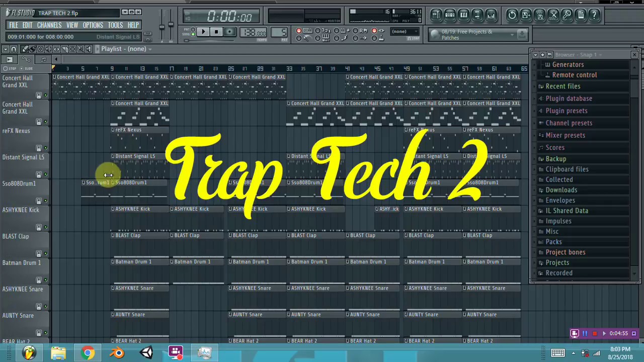Image resolution: width=644 pixels, height=362 pixels.
Task: Click the news panel download button
Action: coord(522,35)
